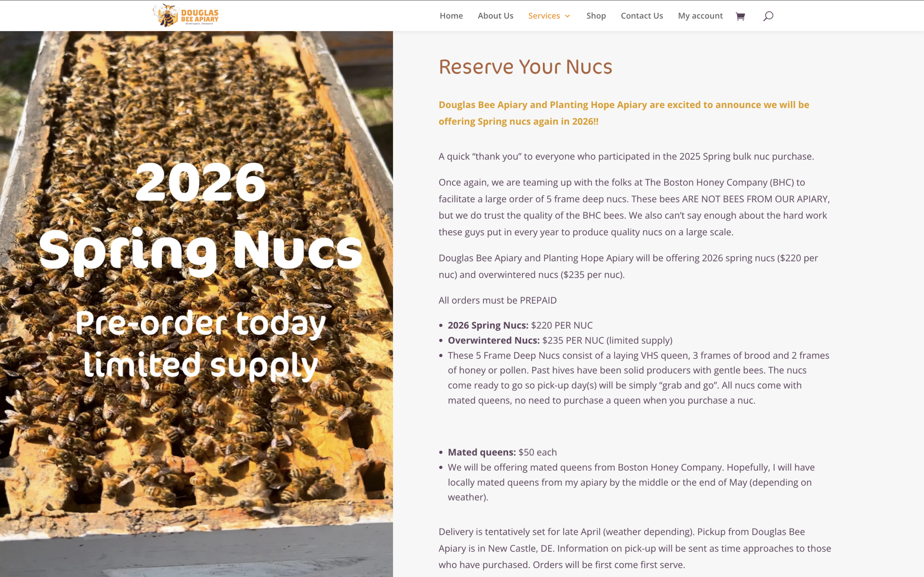Expand the Services dropdown chevron
924x577 pixels.
pyautogui.click(x=567, y=16)
